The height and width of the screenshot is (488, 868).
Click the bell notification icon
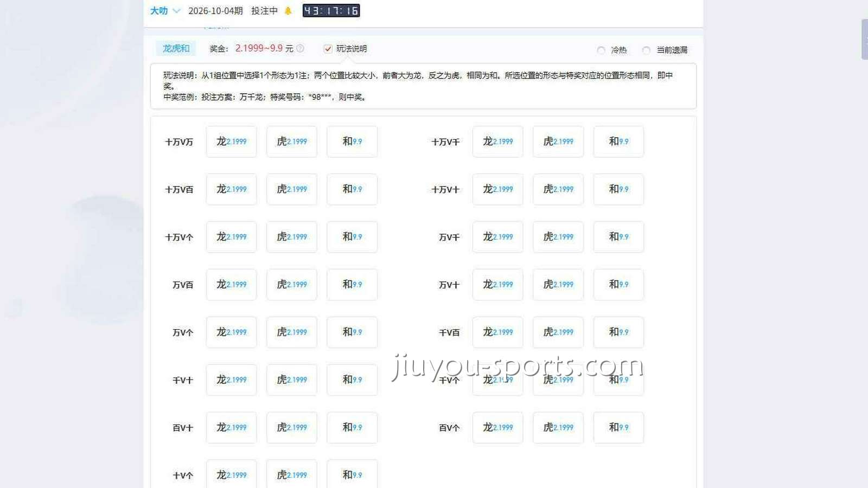288,11
